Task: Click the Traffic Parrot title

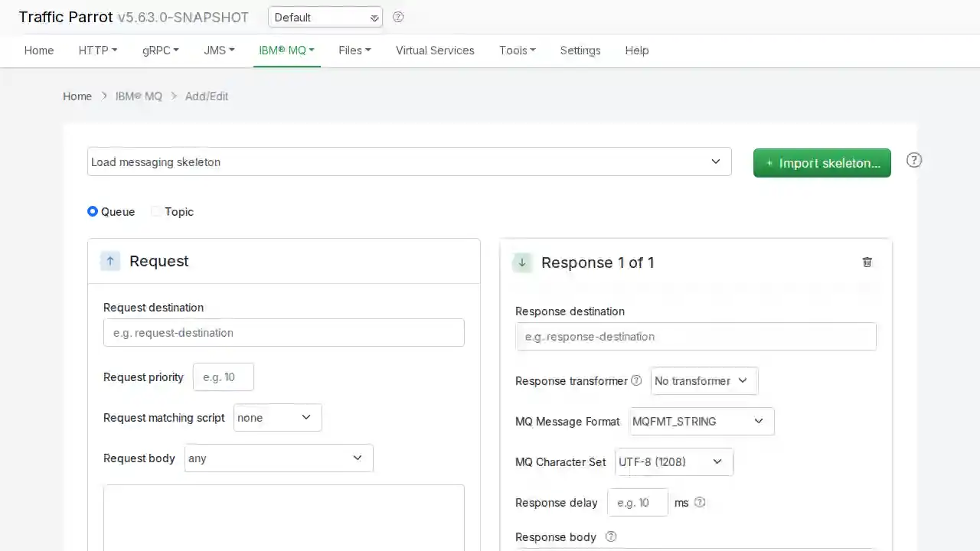Action: point(66,17)
